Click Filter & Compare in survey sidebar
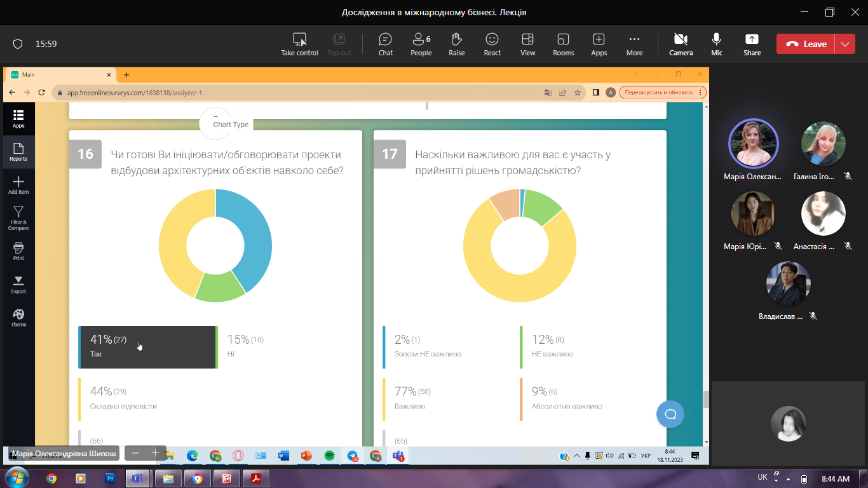The image size is (868, 488). (x=18, y=217)
